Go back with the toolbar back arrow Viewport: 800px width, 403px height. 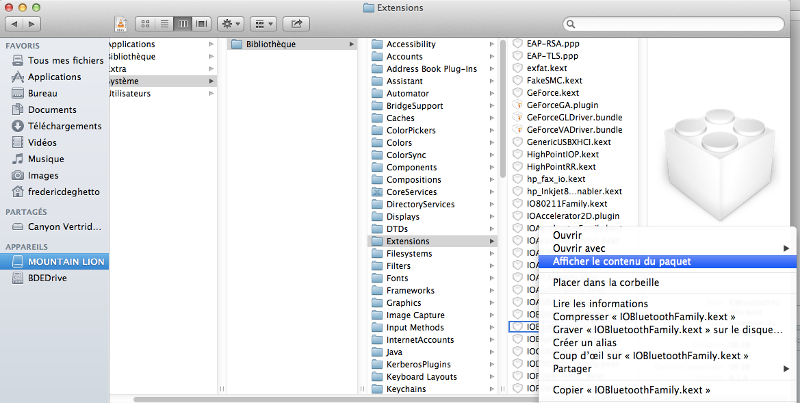pyautogui.click(x=14, y=24)
